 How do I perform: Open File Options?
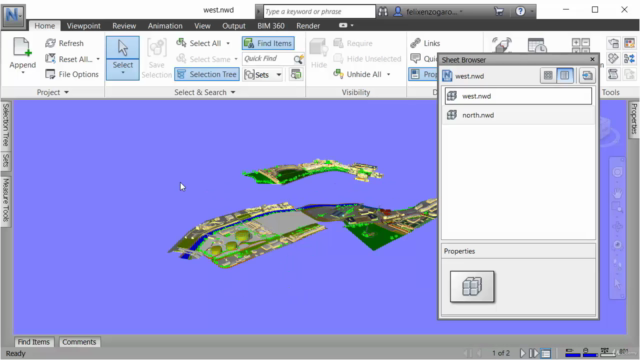pyautogui.click(x=72, y=74)
